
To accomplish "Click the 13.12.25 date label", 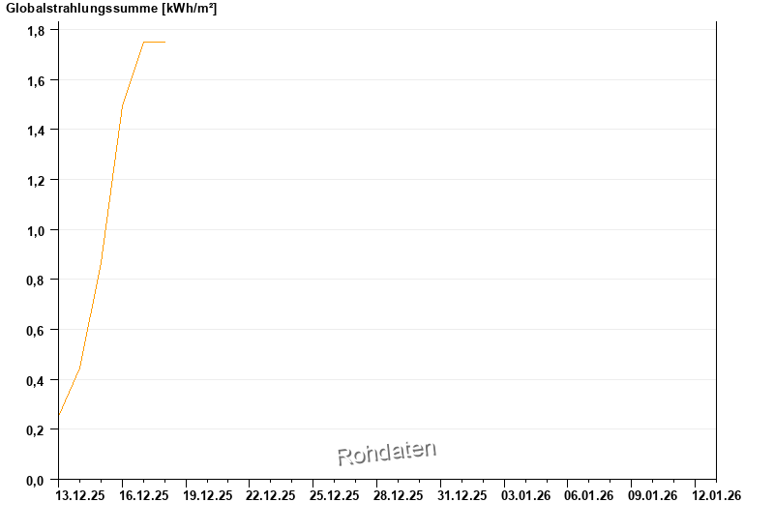I will 80,495.
